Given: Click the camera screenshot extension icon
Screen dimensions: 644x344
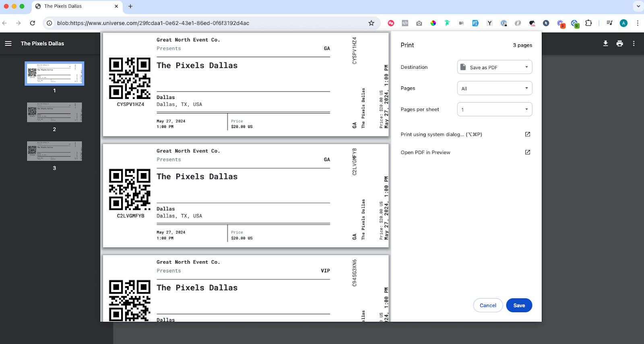Looking at the screenshot, I should click(419, 23).
